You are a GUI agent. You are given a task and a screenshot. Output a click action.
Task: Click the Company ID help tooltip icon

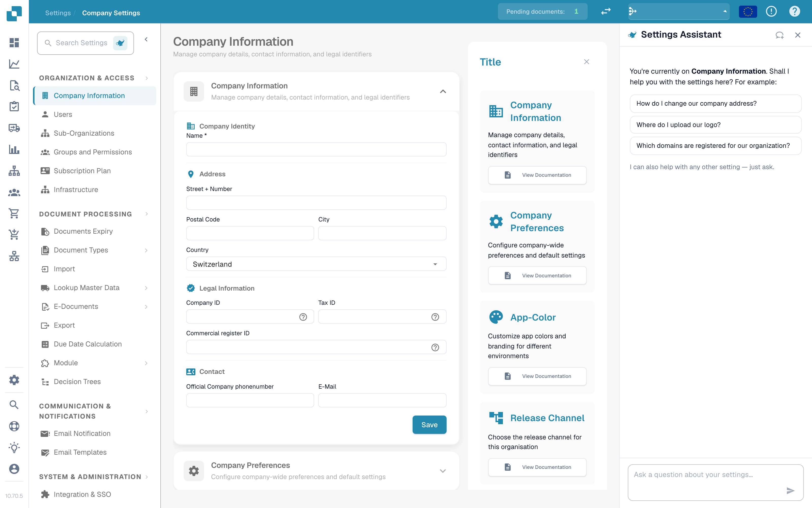(x=303, y=317)
